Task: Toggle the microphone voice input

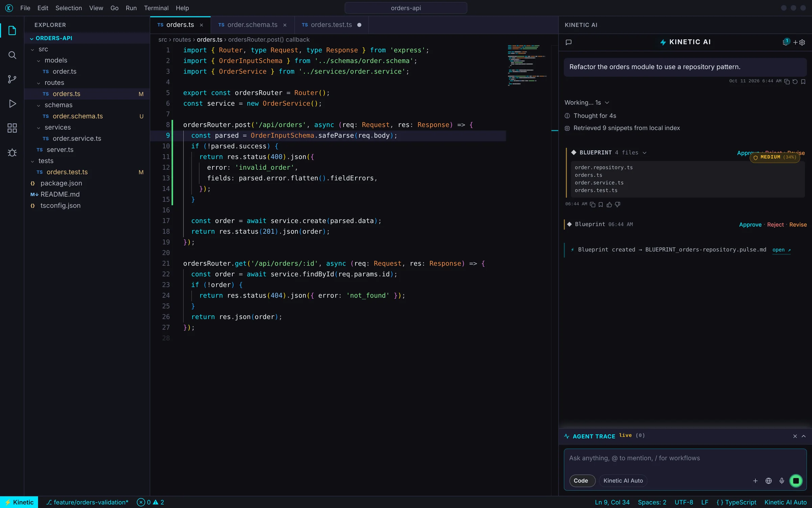Action: click(782, 481)
